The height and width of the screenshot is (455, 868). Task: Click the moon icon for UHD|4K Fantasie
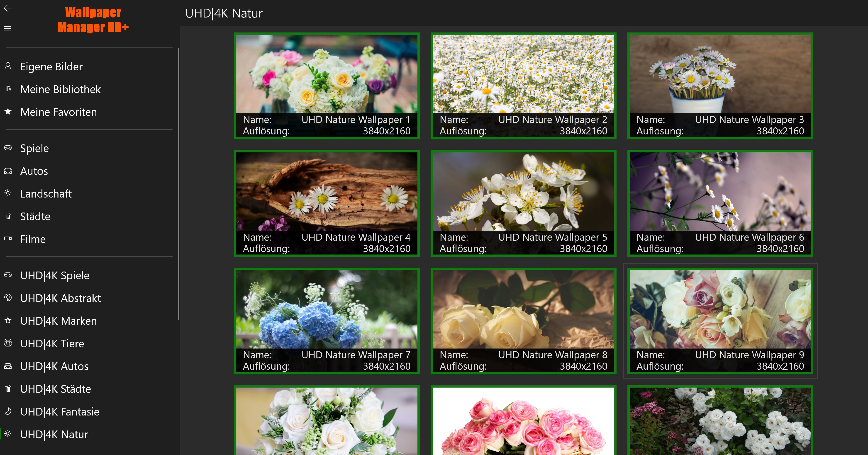(x=8, y=411)
